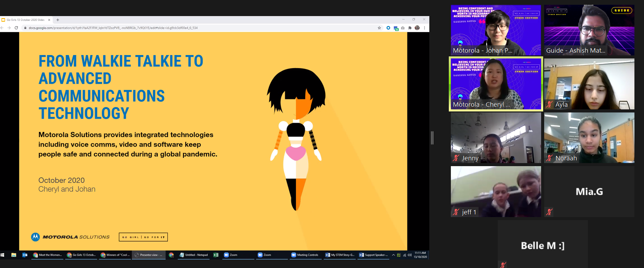
Task: Click extension icon with green badge
Action: (x=396, y=28)
